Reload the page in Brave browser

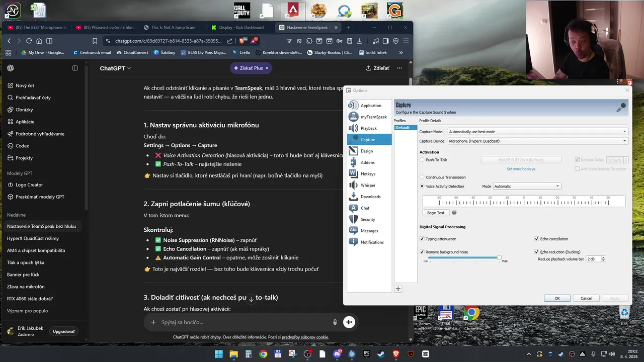[x=30, y=41]
